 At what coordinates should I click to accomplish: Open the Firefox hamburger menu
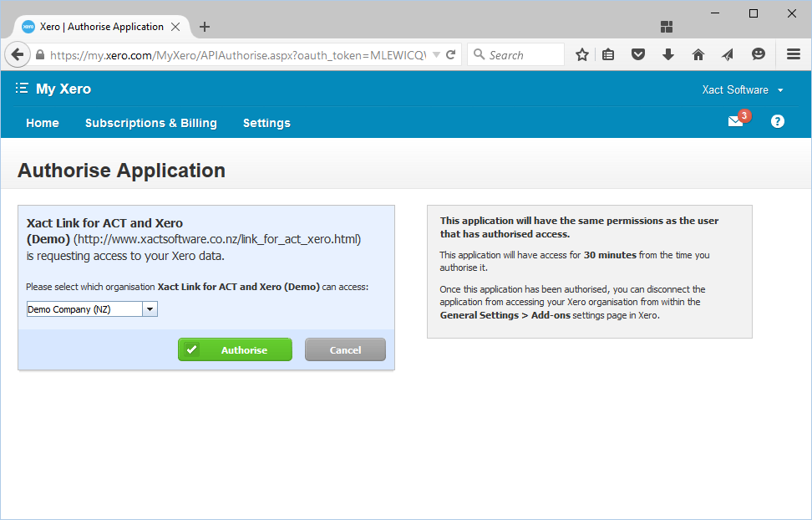click(794, 55)
